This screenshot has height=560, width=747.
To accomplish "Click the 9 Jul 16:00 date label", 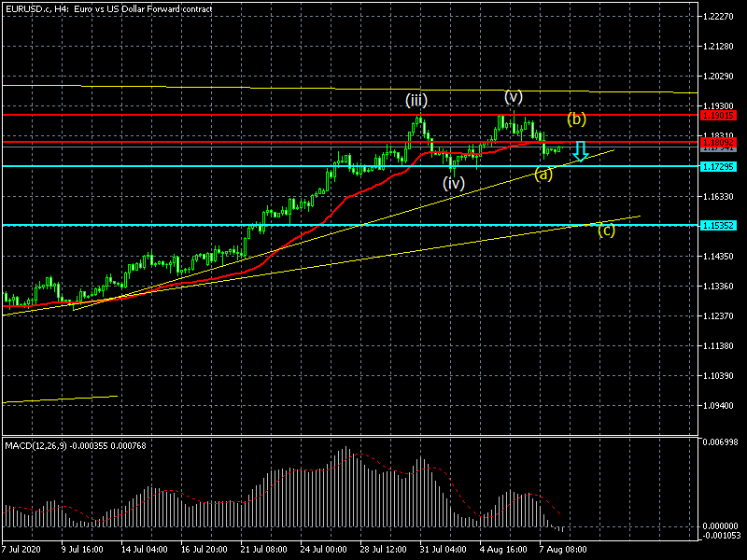I will coord(82,549).
